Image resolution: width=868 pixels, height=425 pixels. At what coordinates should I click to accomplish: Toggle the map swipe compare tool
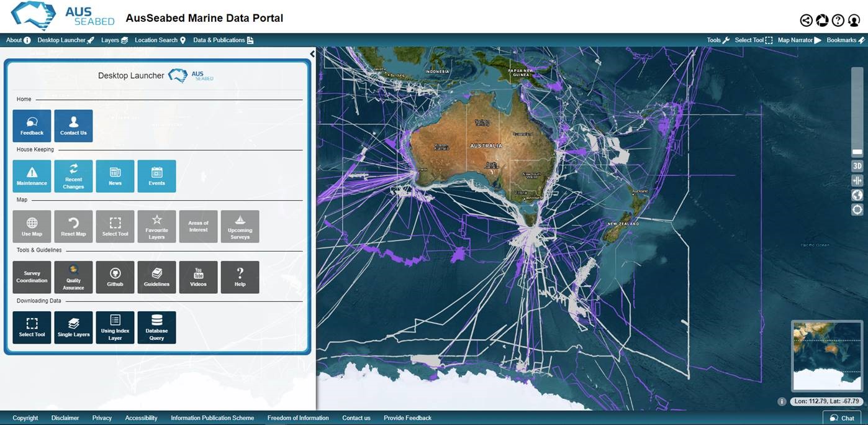tap(857, 181)
